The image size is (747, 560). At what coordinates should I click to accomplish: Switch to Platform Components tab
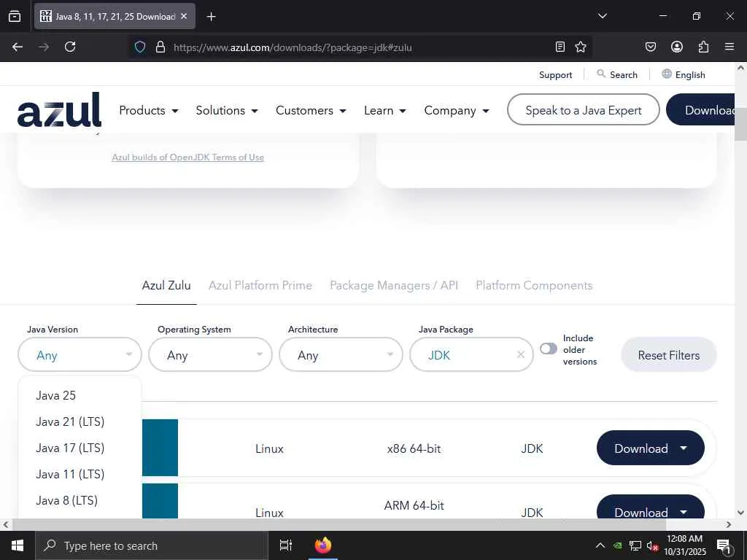coord(534,285)
